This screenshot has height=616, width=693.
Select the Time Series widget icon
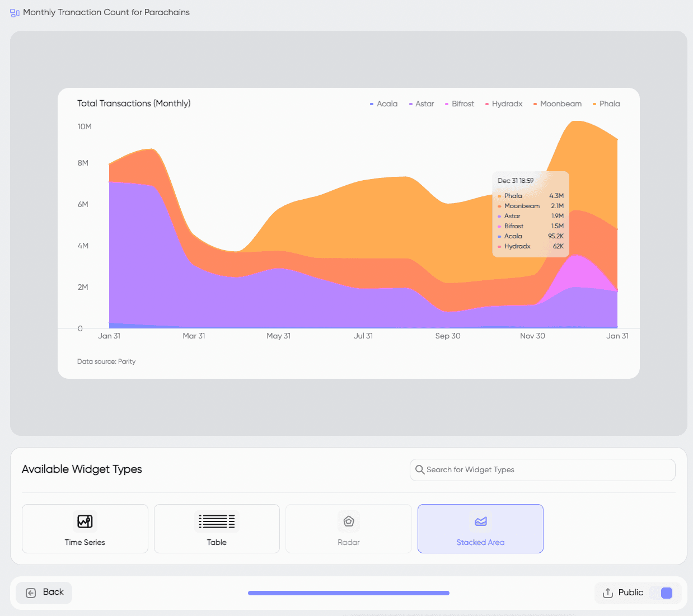(x=85, y=521)
